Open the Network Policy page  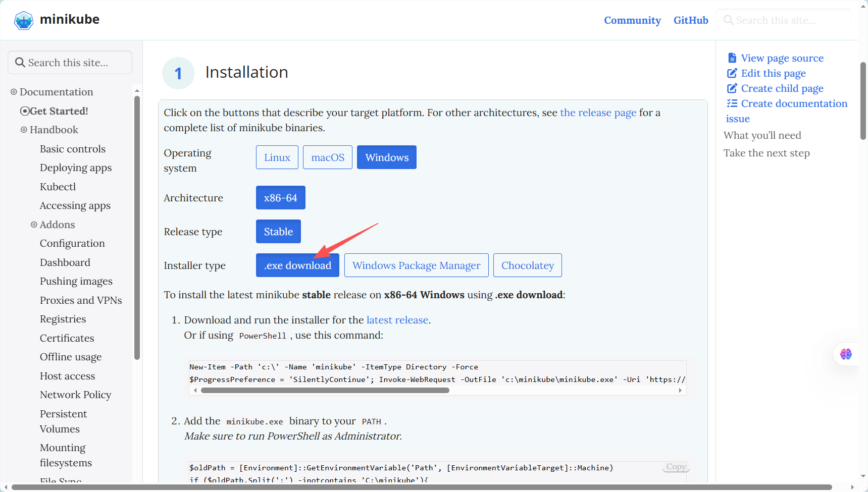tap(76, 395)
